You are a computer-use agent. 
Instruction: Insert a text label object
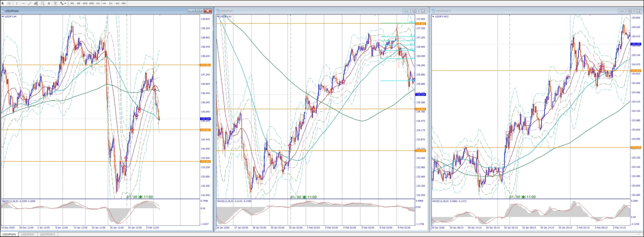coord(55,3)
